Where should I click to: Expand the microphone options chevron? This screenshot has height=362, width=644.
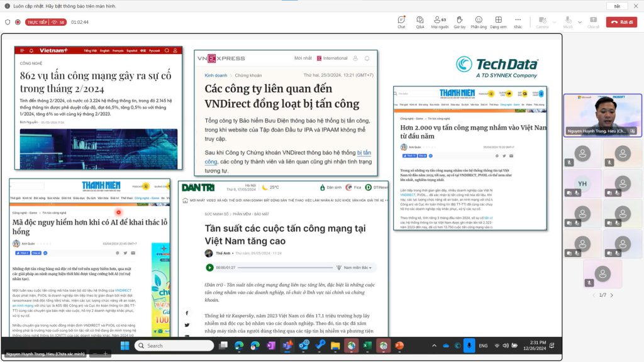[580, 22]
